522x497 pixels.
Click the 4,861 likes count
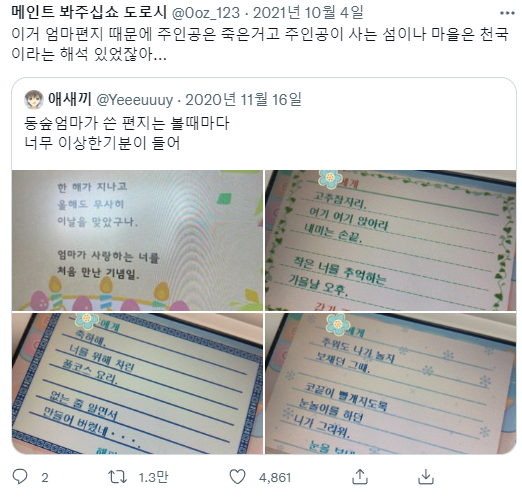[275, 478]
